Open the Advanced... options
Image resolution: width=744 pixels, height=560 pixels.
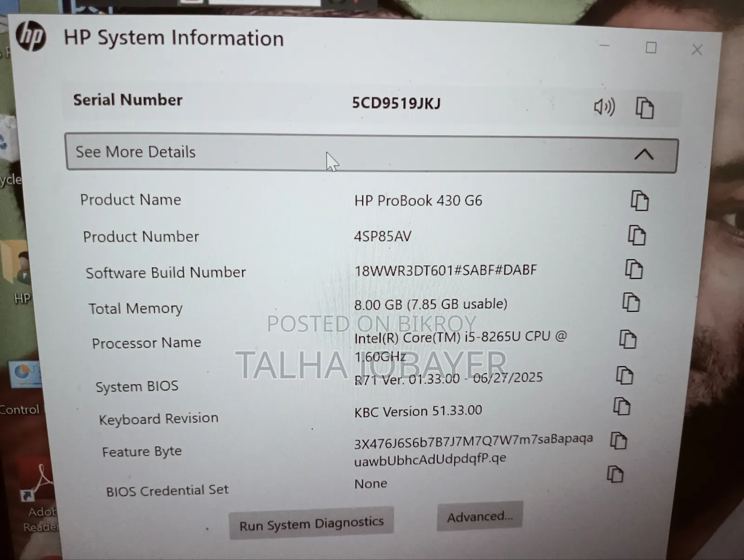480,516
